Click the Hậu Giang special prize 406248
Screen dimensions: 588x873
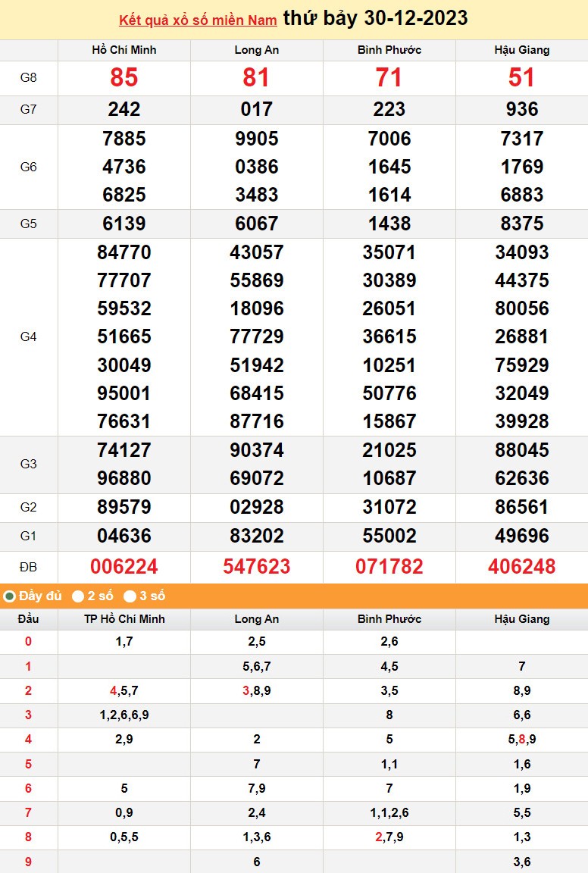522,567
